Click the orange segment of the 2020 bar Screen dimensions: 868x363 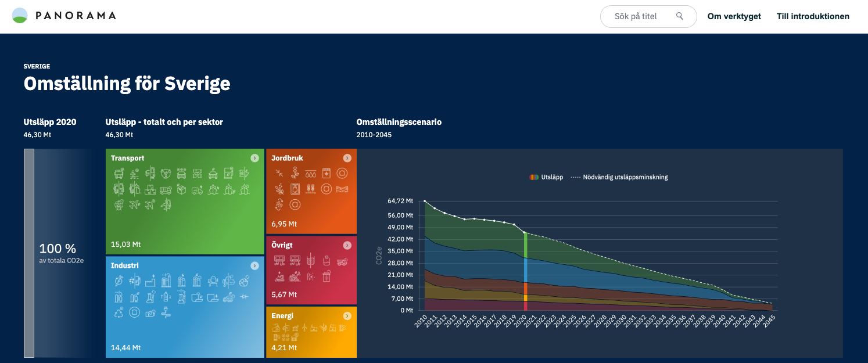click(525, 288)
